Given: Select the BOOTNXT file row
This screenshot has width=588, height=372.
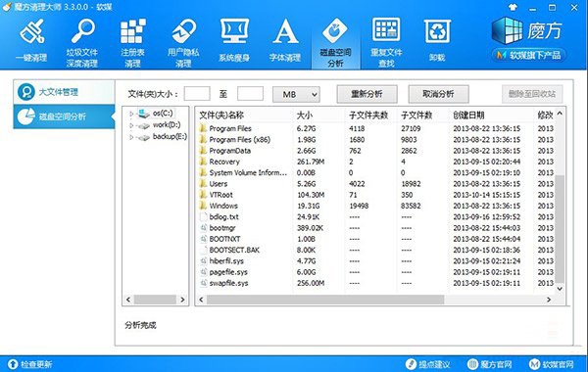Looking at the screenshot, I should click(375, 239).
